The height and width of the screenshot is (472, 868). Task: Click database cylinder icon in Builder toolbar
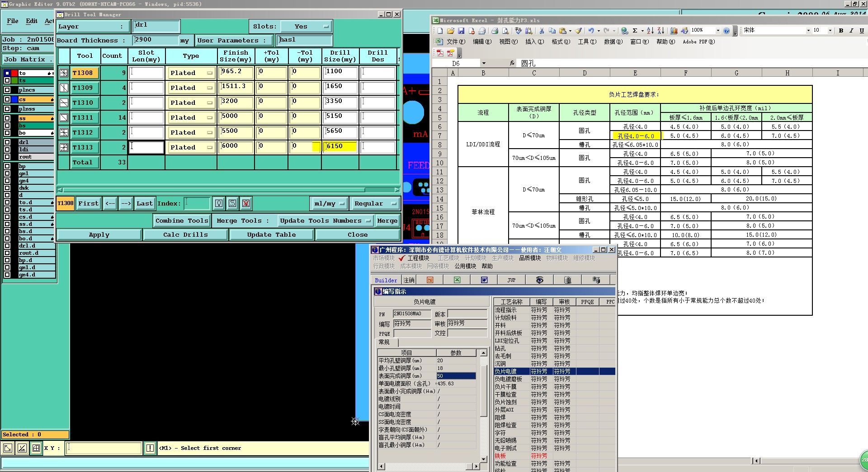coord(567,280)
